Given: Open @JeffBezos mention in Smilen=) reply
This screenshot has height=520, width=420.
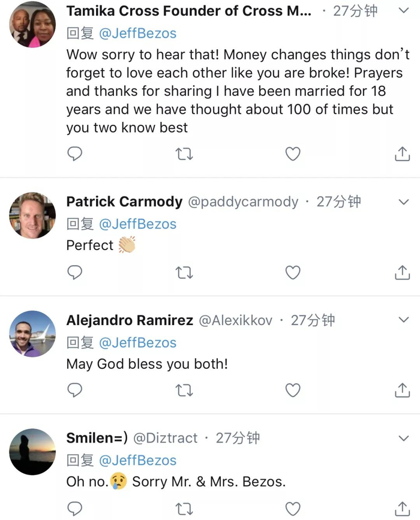Looking at the screenshot, I should point(137,461).
